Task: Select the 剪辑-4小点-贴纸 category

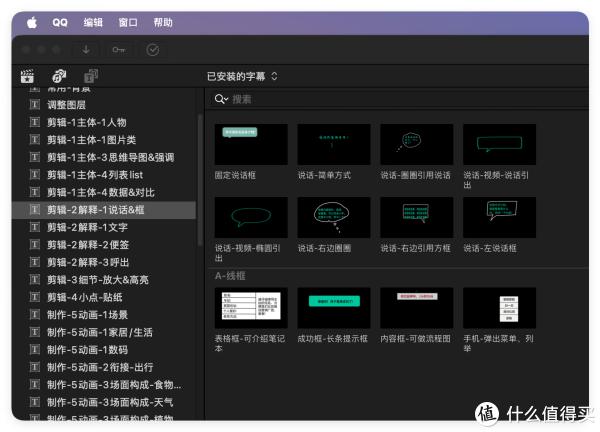Action: [x=104, y=297]
